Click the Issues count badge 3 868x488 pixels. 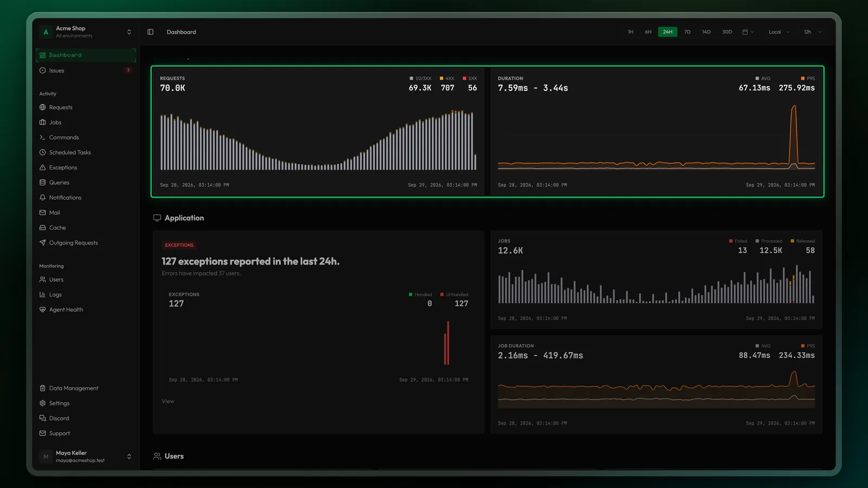pyautogui.click(x=128, y=70)
